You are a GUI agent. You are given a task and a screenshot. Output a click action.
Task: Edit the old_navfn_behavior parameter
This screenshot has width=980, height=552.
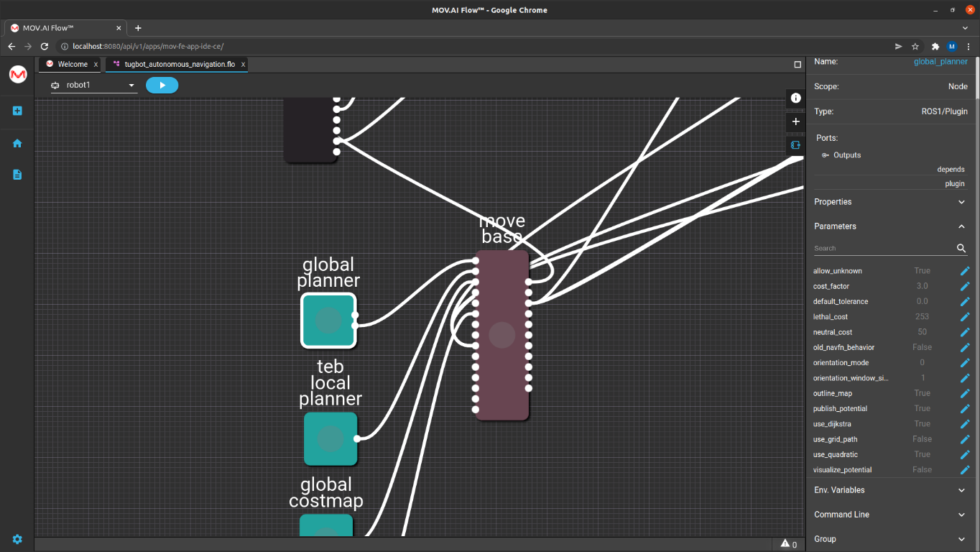click(x=965, y=347)
